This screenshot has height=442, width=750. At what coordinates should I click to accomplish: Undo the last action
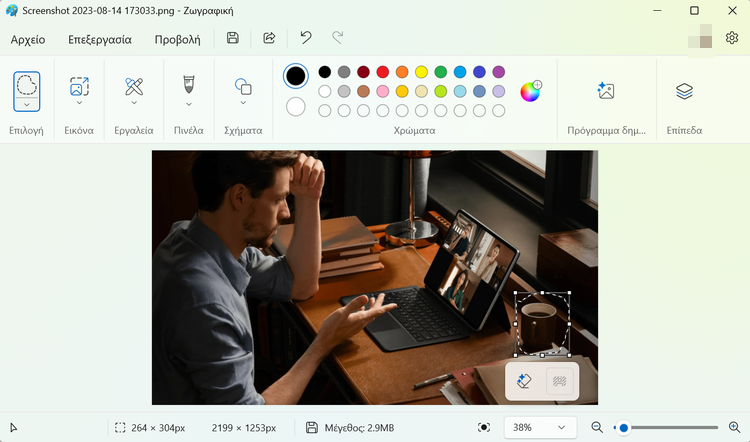[306, 38]
